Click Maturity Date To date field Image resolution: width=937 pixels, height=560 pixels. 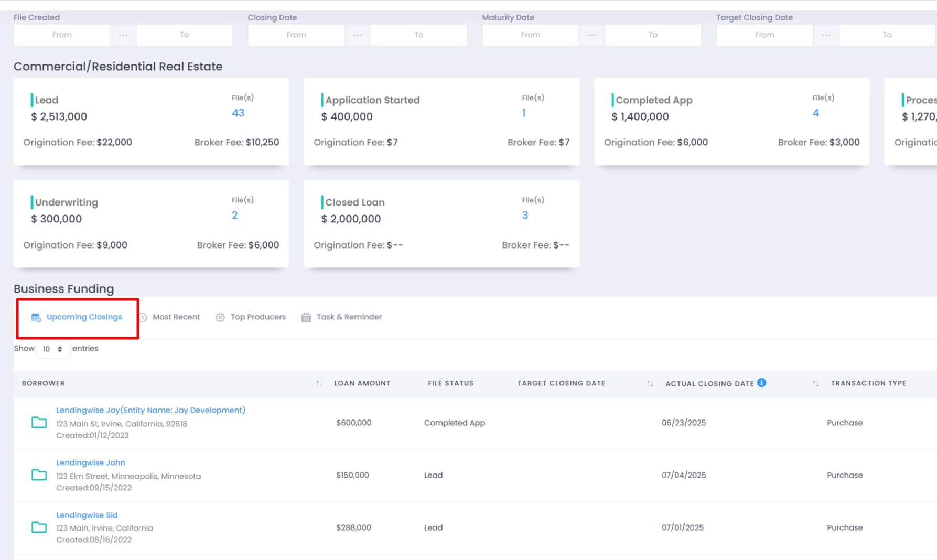(x=653, y=35)
